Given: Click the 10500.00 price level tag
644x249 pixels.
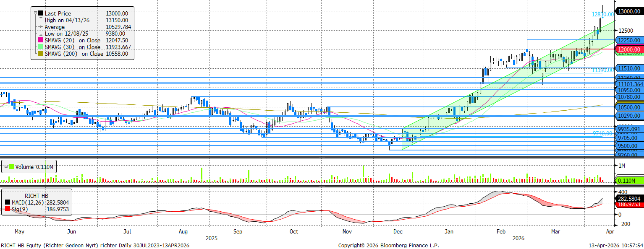Looking at the screenshot, I should [x=629, y=107].
